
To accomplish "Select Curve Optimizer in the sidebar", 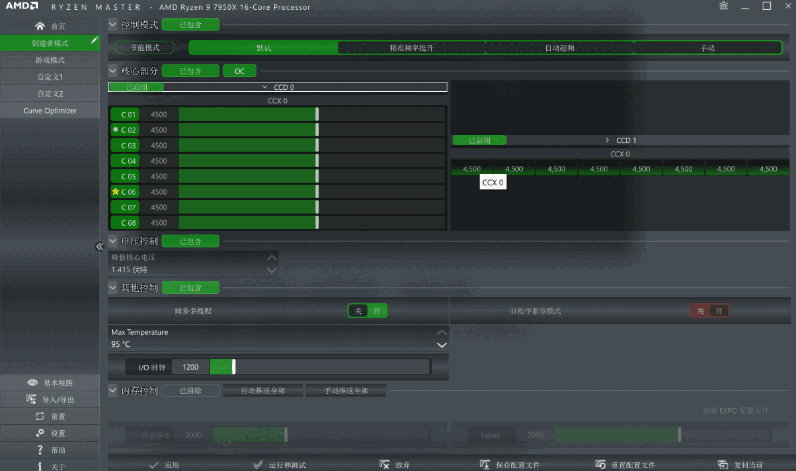I will tap(50, 110).
